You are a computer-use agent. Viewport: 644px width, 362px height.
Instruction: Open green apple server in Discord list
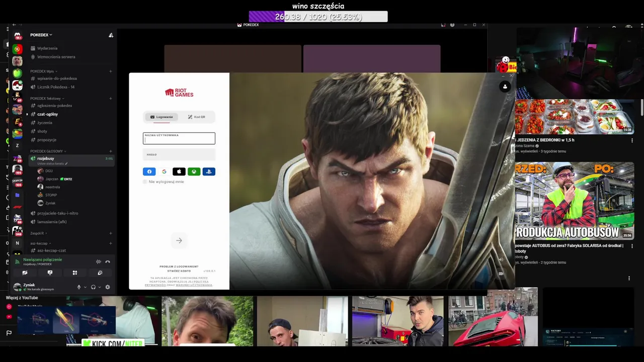[x=17, y=73]
